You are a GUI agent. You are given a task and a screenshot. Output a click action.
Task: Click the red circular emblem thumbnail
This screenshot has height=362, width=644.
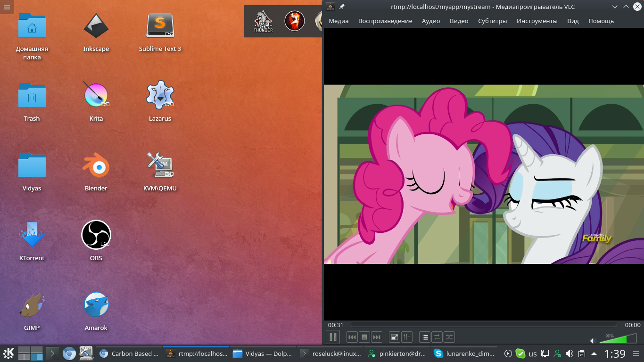(x=295, y=21)
